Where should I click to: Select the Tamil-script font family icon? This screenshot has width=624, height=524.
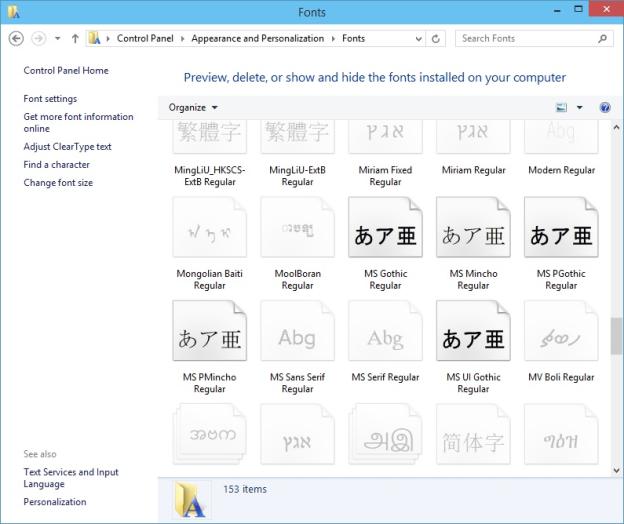tap(385, 434)
